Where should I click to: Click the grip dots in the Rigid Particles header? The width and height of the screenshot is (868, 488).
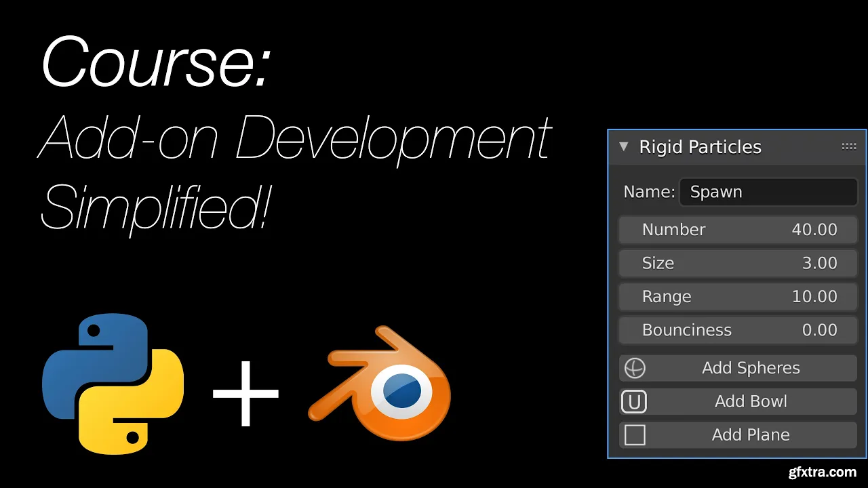[x=849, y=146]
